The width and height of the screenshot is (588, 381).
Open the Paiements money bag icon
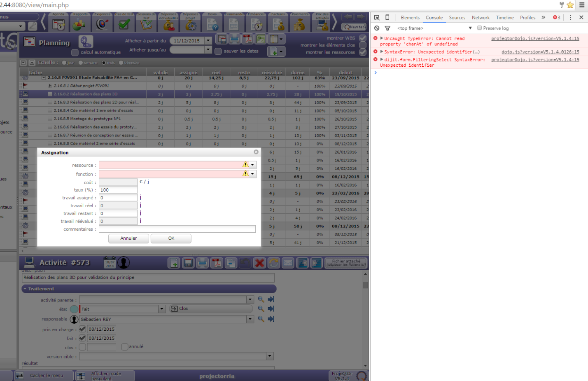[x=300, y=22]
